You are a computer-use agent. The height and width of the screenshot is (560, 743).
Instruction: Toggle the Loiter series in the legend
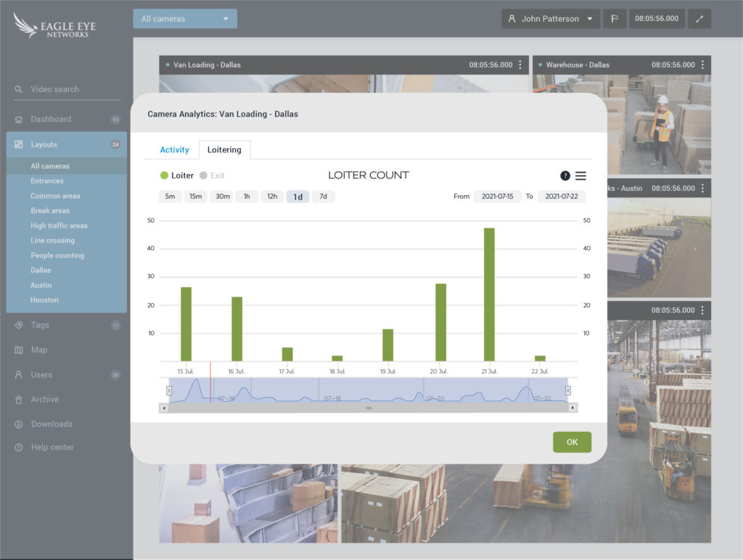click(x=176, y=176)
